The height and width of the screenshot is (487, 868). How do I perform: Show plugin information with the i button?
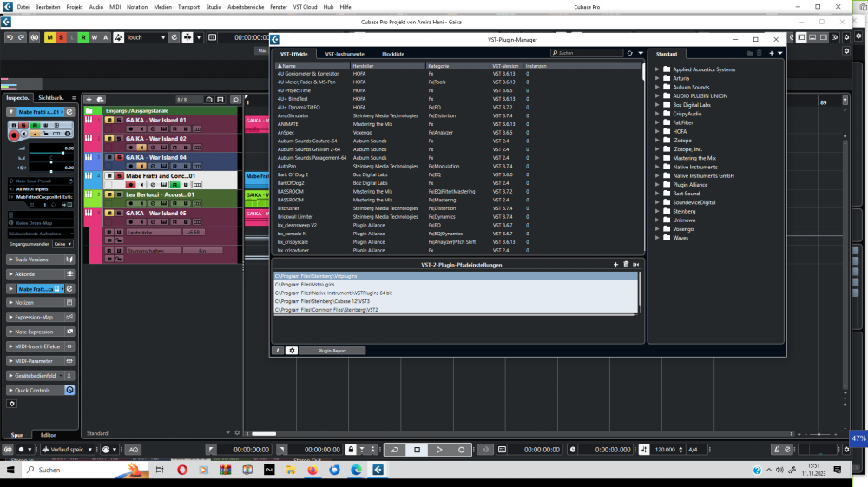pos(278,351)
